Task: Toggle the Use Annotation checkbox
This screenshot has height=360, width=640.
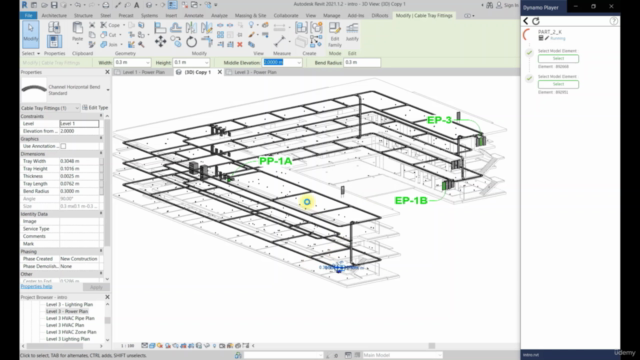Action: coord(63,146)
